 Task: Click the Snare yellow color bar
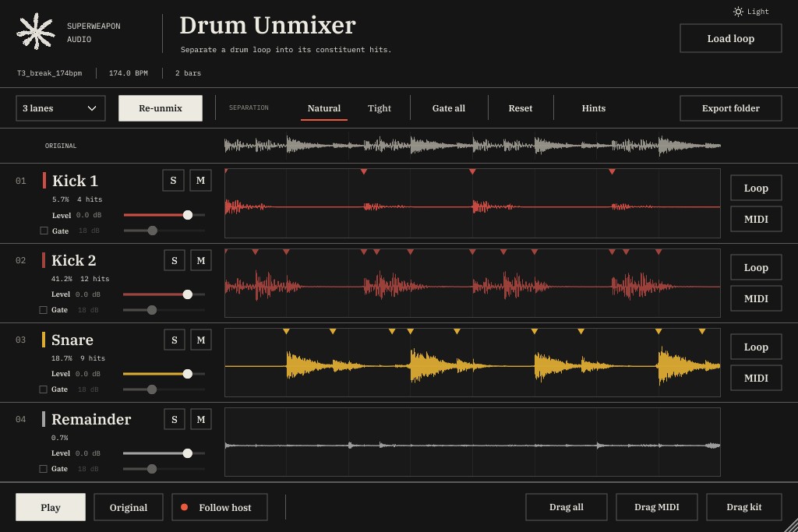(x=44, y=340)
